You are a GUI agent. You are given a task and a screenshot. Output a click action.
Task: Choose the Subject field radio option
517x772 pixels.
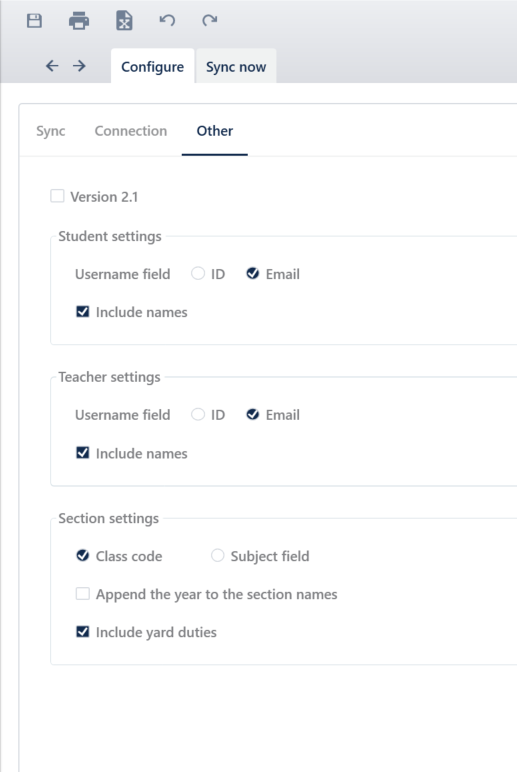(218, 555)
